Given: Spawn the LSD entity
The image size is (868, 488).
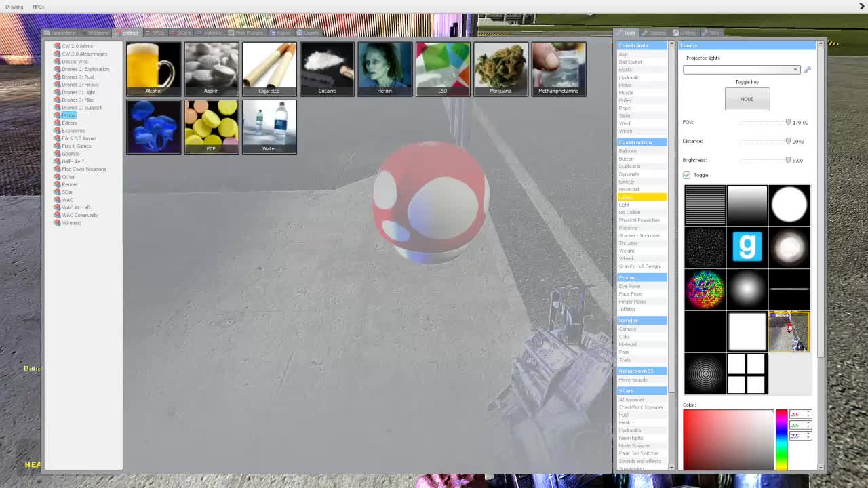Looking at the screenshot, I should pyautogui.click(x=443, y=68).
